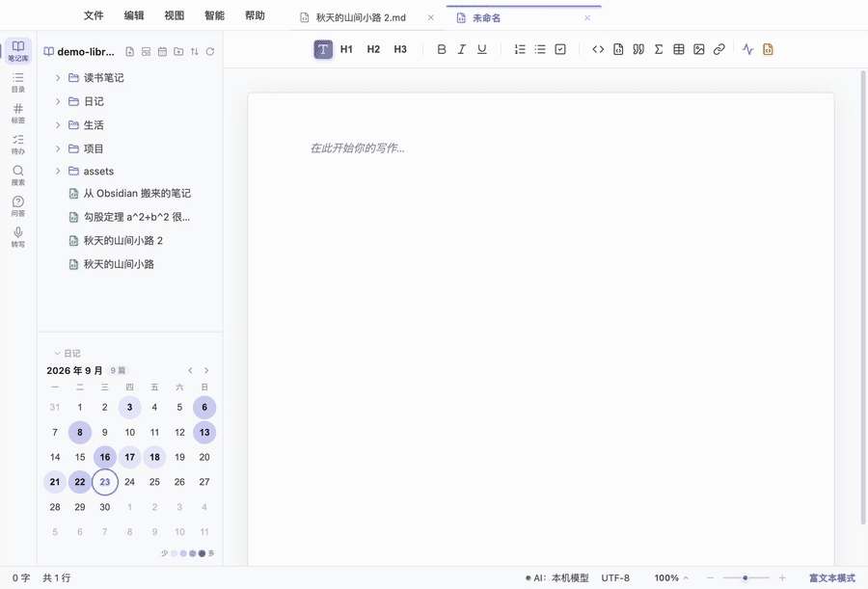The width and height of the screenshot is (868, 589).
Task: Click the blue waveform pulse icon
Action: [x=747, y=49]
